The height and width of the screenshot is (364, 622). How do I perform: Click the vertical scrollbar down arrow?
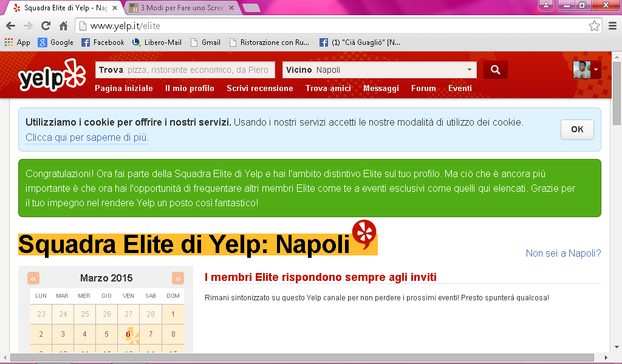pos(617,347)
